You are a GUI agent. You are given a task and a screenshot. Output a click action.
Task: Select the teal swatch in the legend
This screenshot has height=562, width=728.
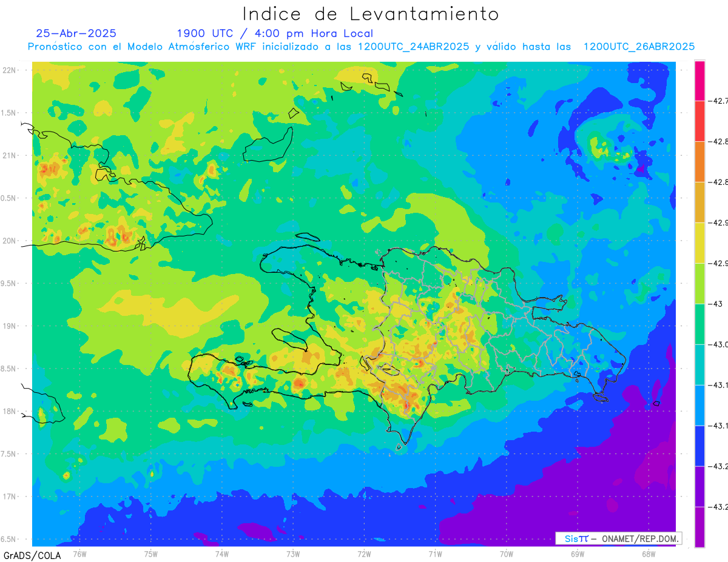[699, 365]
